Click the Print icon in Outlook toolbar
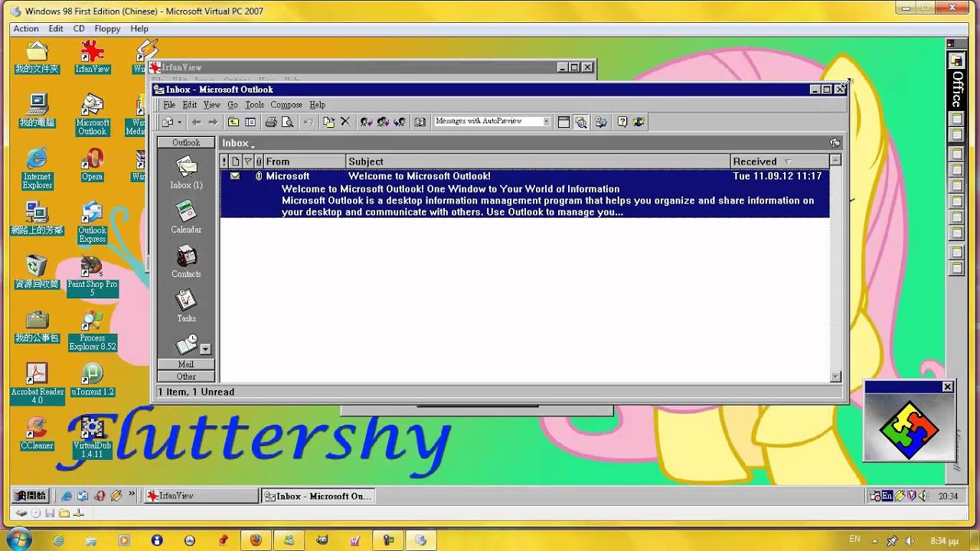The image size is (980, 551). click(271, 122)
